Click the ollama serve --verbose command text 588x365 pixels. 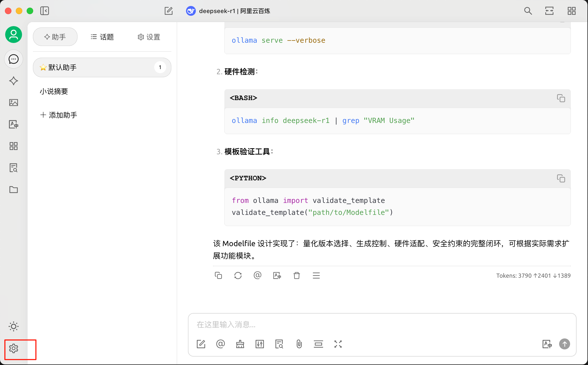[278, 40]
